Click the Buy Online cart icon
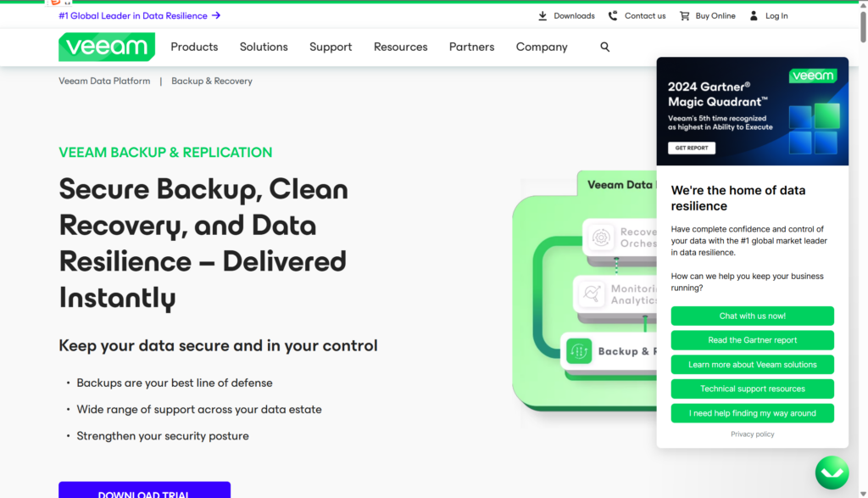Image resolution: width=868 pixels, height=498 pixels. pyautogui.click(x=684, y=15)
